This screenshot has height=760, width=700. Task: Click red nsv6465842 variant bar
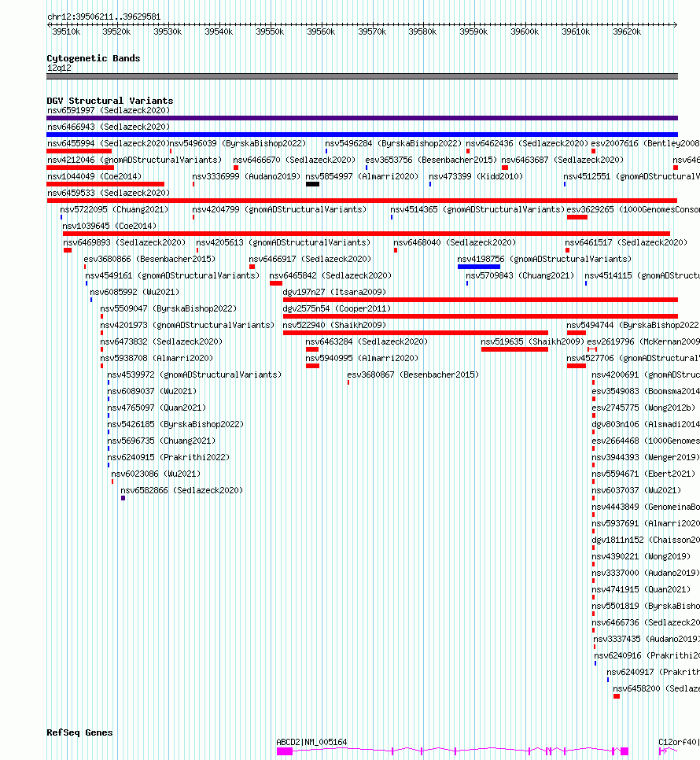pos(276,283)
